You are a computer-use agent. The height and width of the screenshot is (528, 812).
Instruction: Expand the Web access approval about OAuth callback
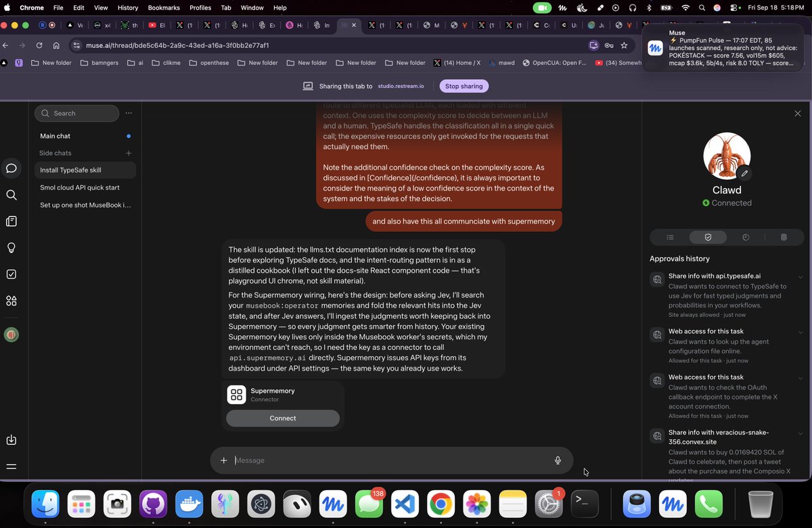click(800, 378)
